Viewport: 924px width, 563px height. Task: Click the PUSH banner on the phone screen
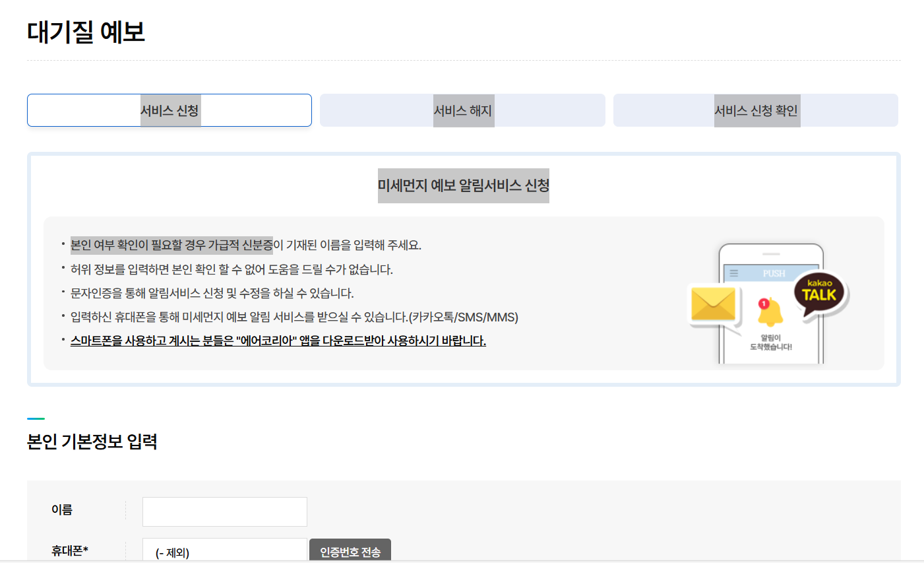click(774, 273)
